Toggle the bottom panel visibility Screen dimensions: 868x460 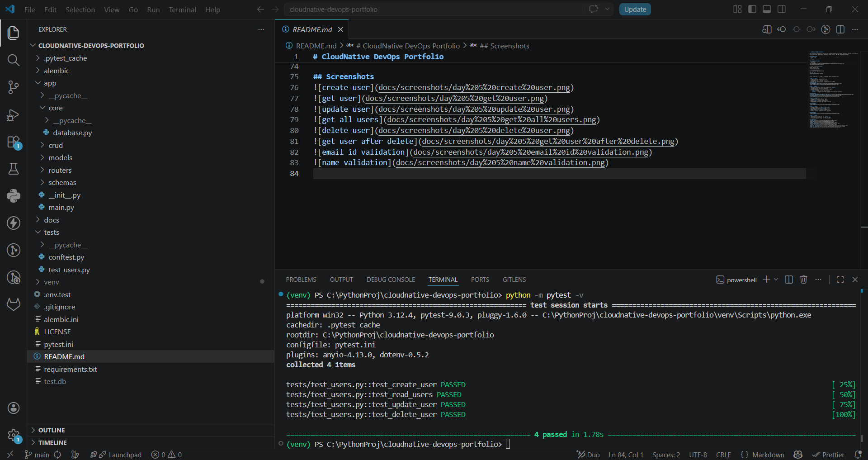click(767, 9)
